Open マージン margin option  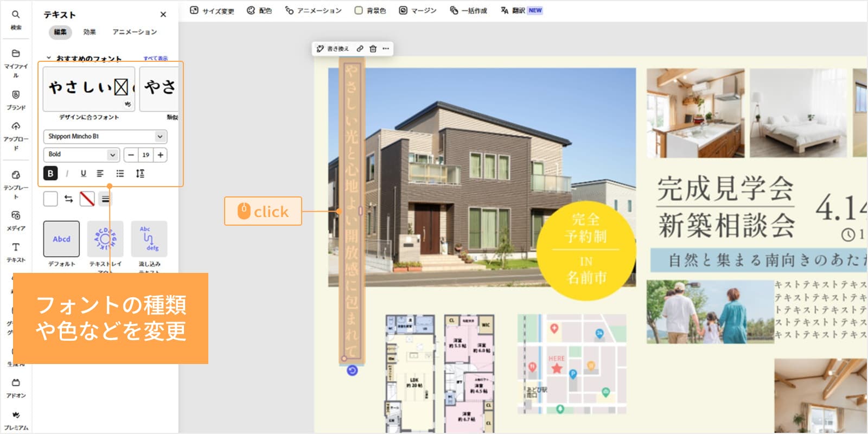pyautogui.click(x=418, y=10)
